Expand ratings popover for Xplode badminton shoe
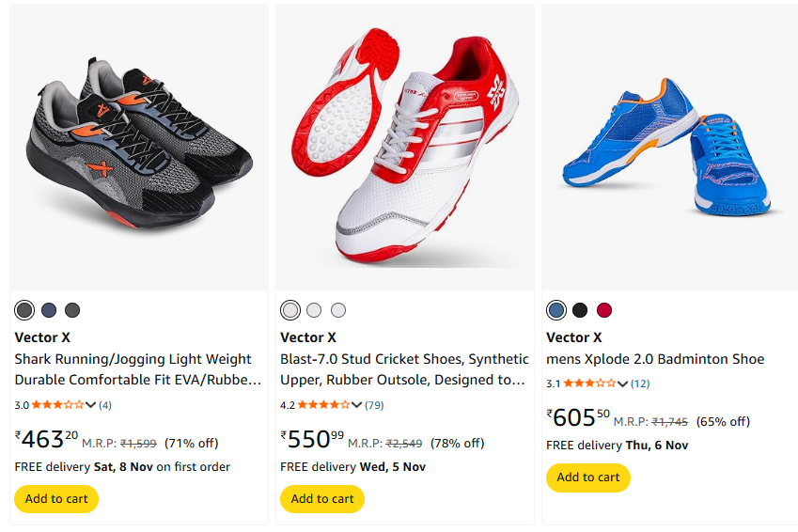The image size is (798, 532). [x=622, y=383]
